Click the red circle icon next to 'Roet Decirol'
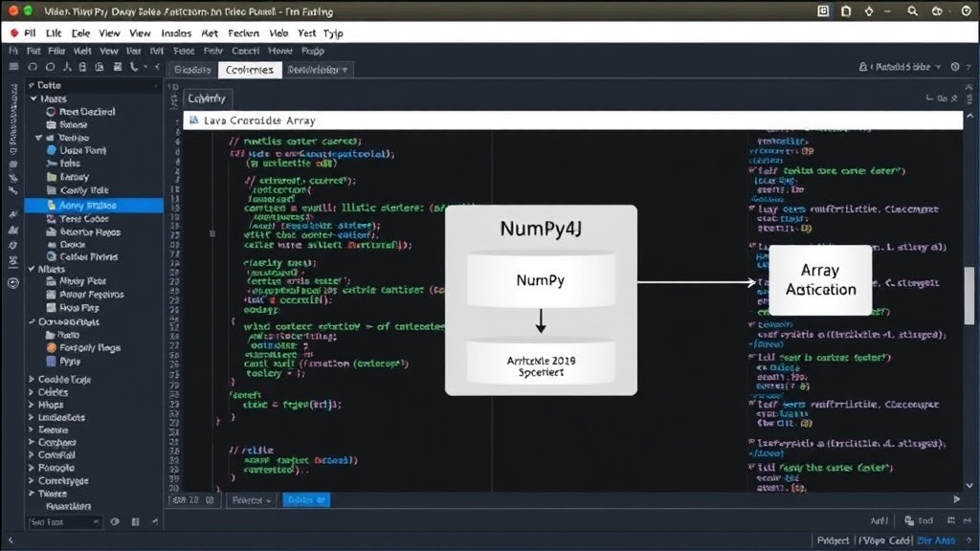This screenshot has width=980, height=551. 52,112
